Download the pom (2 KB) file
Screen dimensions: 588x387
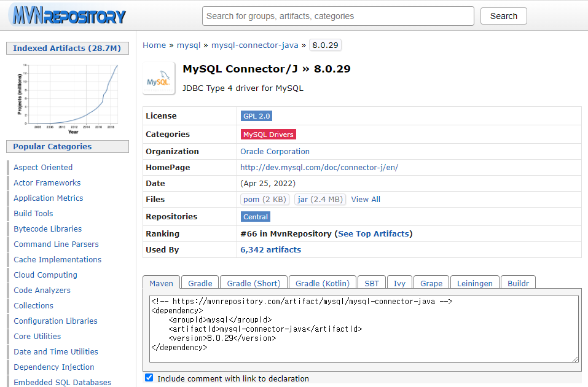[264, 200]
